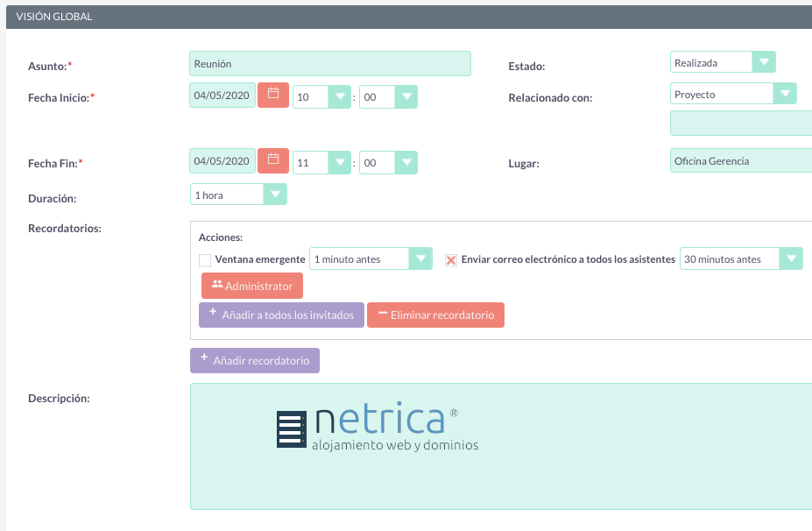Open the Fecha Fin calendar picker
The width and height of the screenshot is (812, 531).
(x=273, y=160)
